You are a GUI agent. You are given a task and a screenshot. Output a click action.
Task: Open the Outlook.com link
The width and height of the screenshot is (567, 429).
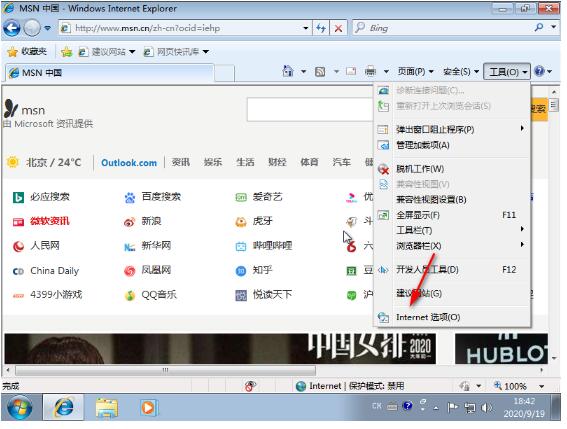[129, 163]
